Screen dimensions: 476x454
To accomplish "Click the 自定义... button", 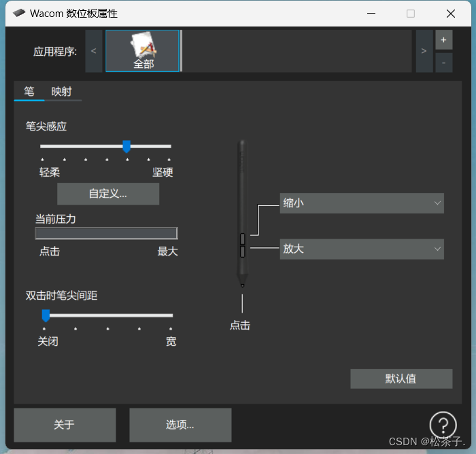I will [108, 194].
